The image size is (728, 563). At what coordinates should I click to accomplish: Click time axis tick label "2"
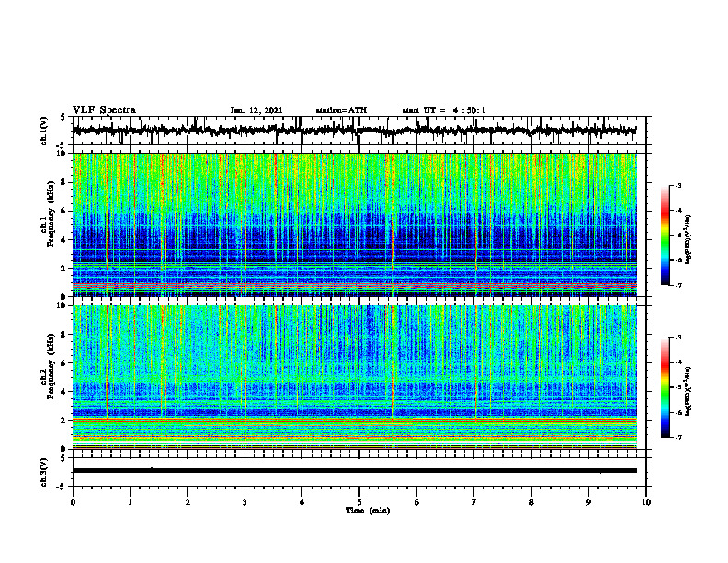pyautogui.click(x=188, y=502)
